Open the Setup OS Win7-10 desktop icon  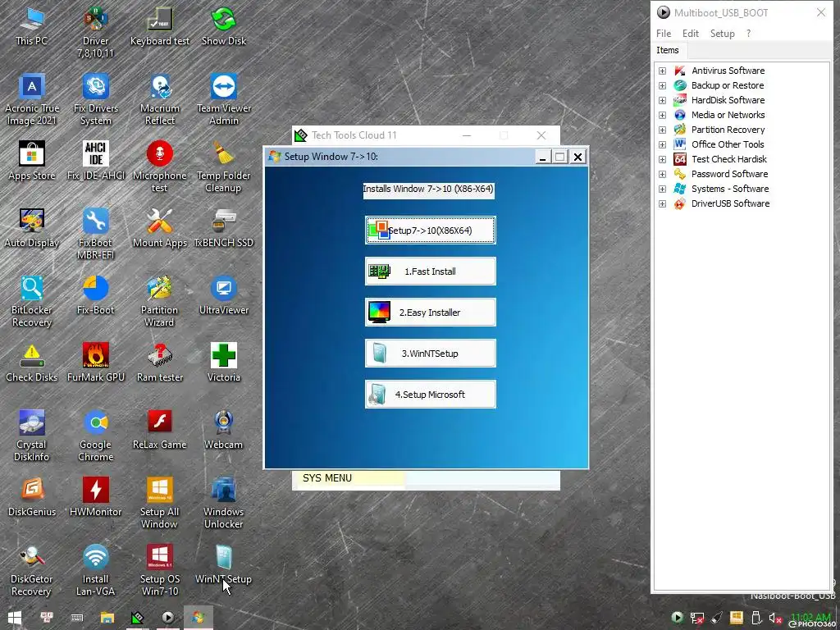(x=160, y=571)
